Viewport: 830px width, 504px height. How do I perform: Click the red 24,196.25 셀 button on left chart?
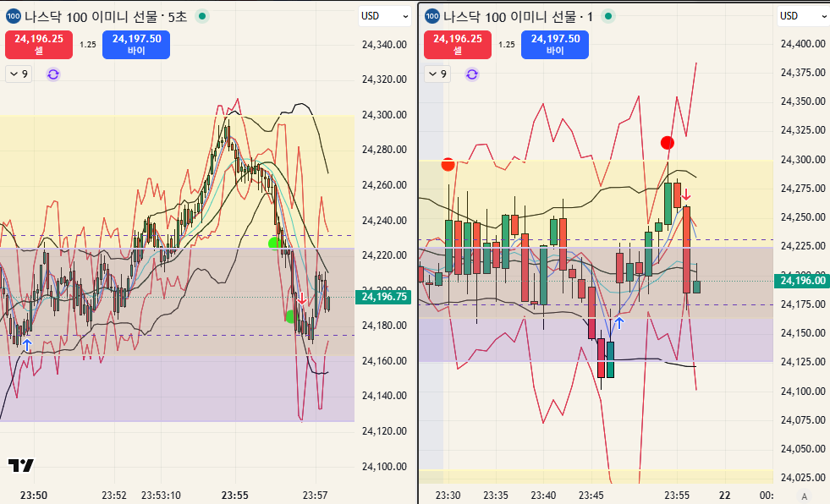39,45
